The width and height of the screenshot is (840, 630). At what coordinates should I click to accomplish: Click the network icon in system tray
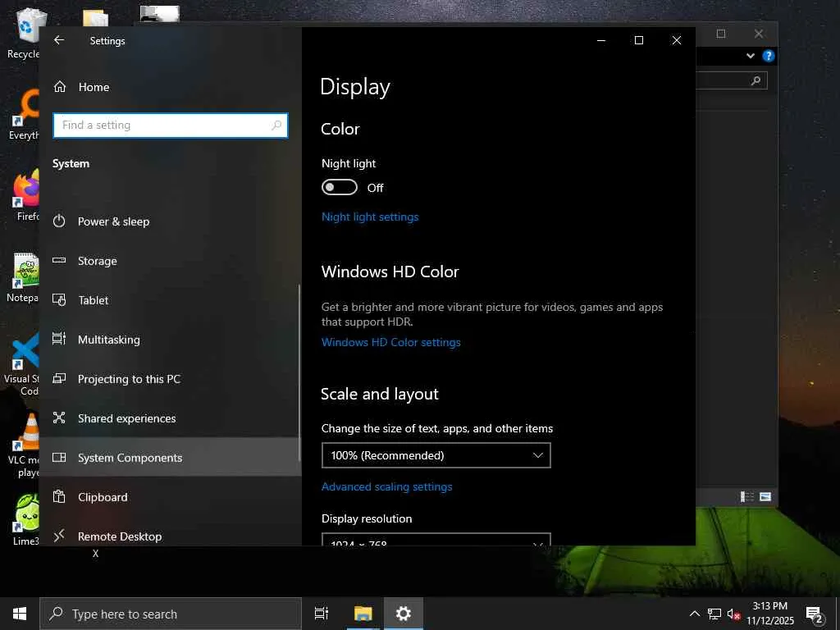714,614
